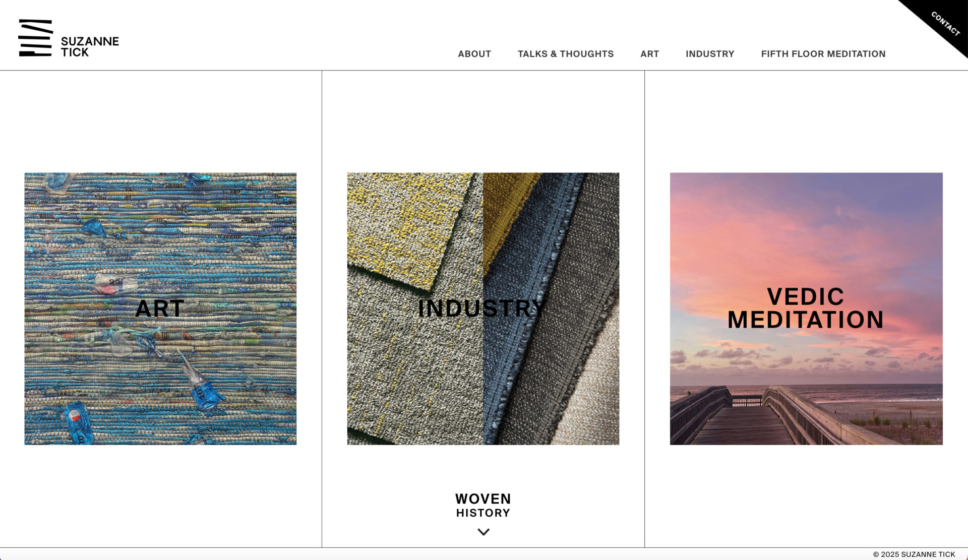Image resolution: width=968 pixels, height=560 pixels.
Task: Open the fabric swatches Industry thumbnail
Action: point(483,308)
